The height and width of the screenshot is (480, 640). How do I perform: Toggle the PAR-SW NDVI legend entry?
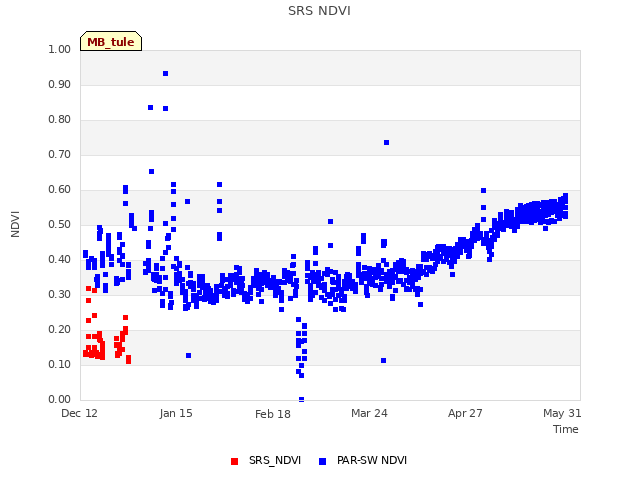pyautogui.click(x=363, y=460)
